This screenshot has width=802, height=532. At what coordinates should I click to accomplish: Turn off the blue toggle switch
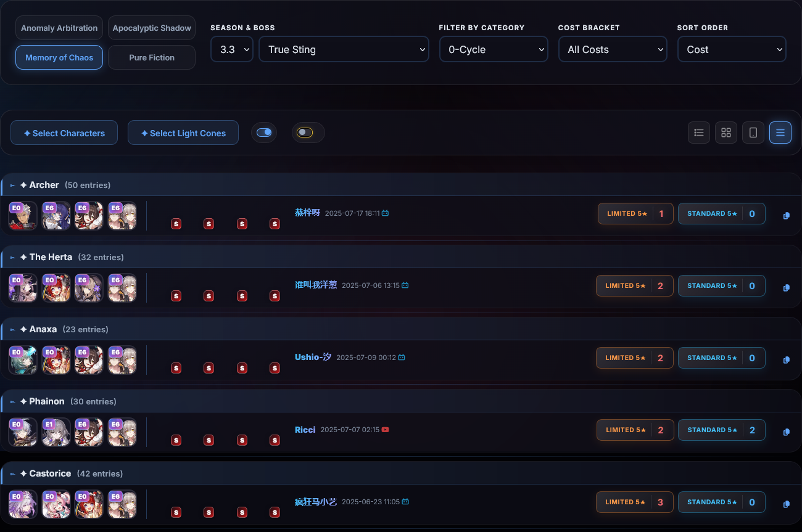coord(264,133)
